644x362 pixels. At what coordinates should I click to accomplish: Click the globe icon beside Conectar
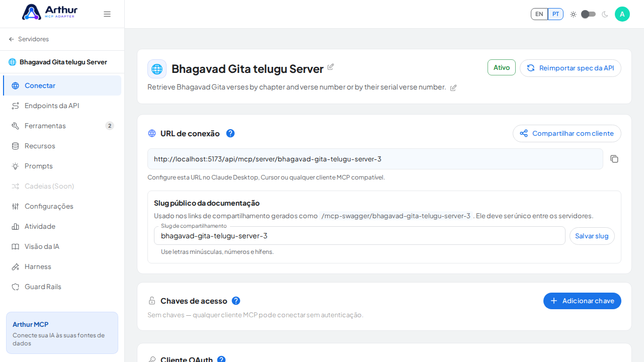click(x=16, y=85)
